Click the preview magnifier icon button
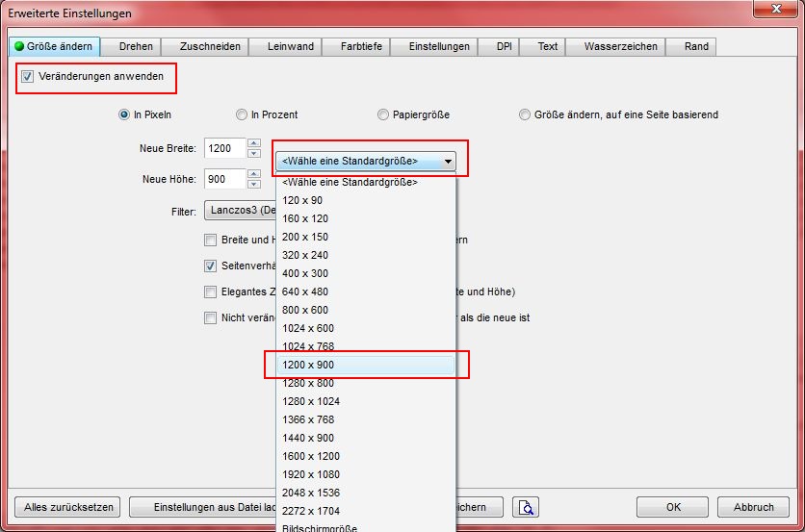Viewport: 805px width, 532px height. pos(525,507)
